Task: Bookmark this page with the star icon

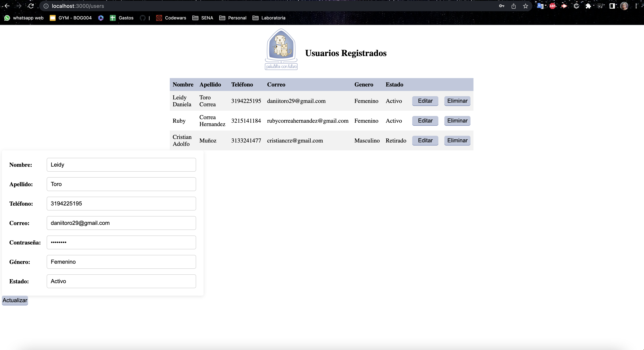Action: 526,6
